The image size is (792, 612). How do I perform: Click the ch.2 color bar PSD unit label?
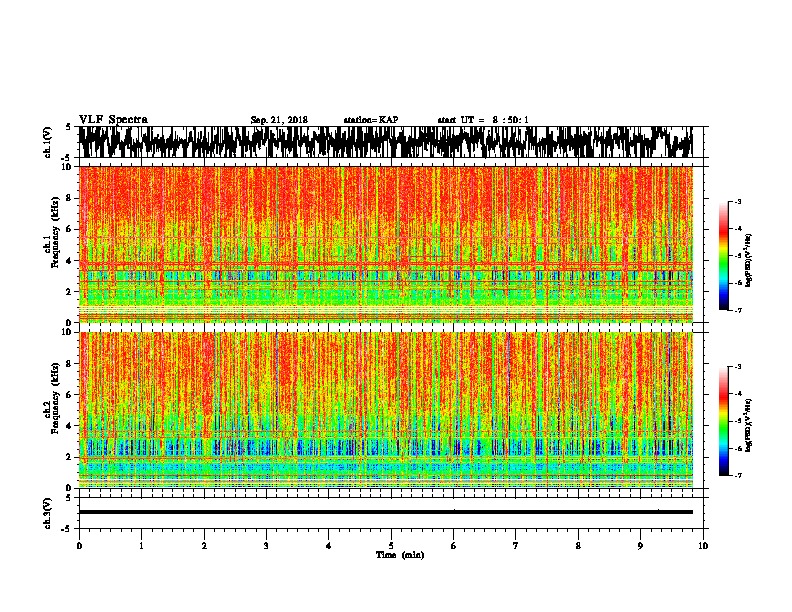coord(749,425)
